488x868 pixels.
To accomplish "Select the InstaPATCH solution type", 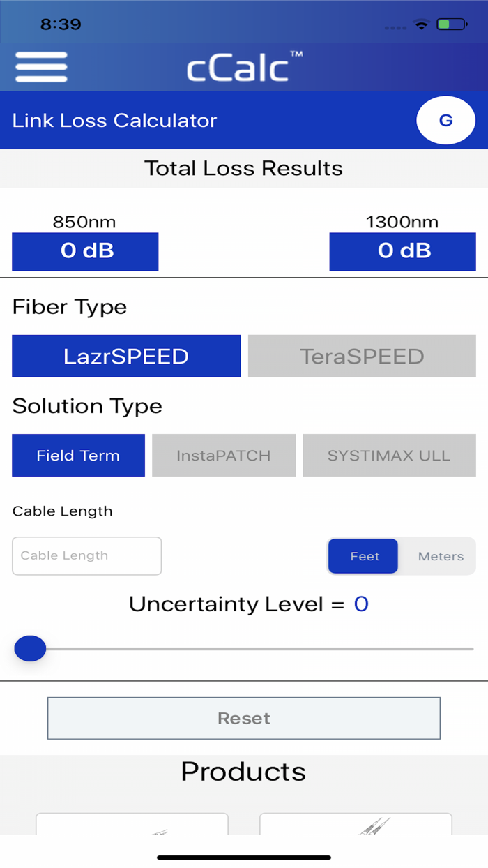I will [x=223, y=455].
